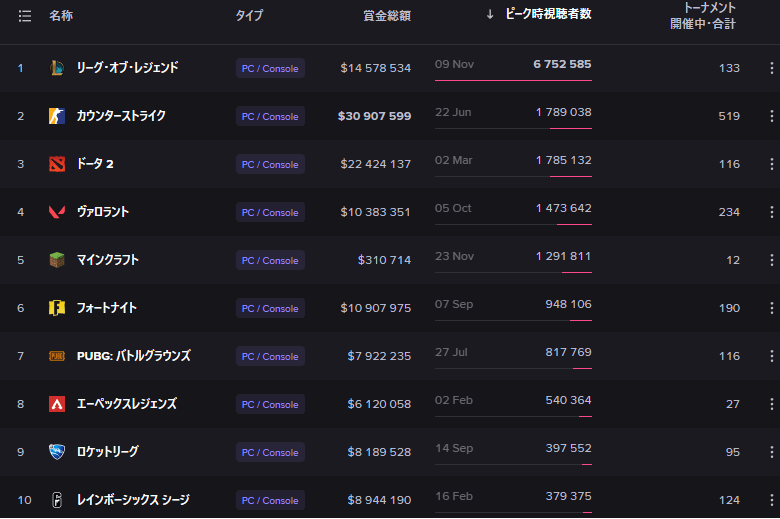Click the Dota 2 red logo icon
This screenshot has width=780, height=519.
click(57, 164)
